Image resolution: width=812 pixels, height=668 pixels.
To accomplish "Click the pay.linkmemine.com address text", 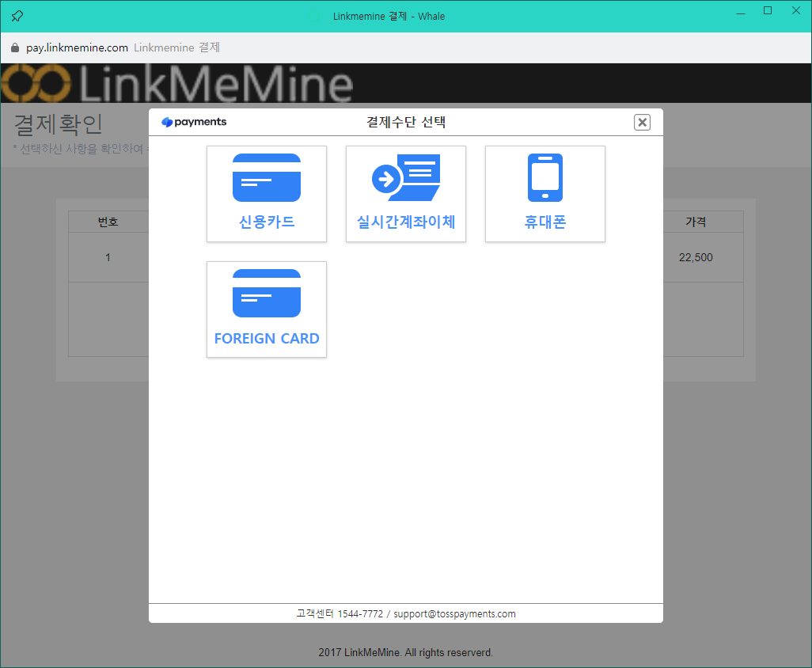I will pos(77,47).
